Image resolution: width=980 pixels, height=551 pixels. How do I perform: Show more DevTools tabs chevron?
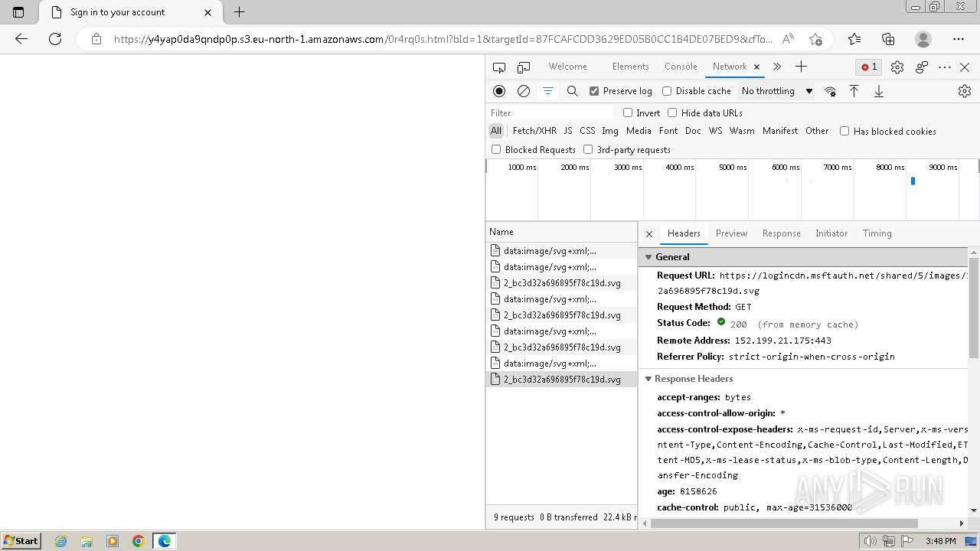pyautogui.click(x=777, y=67)
